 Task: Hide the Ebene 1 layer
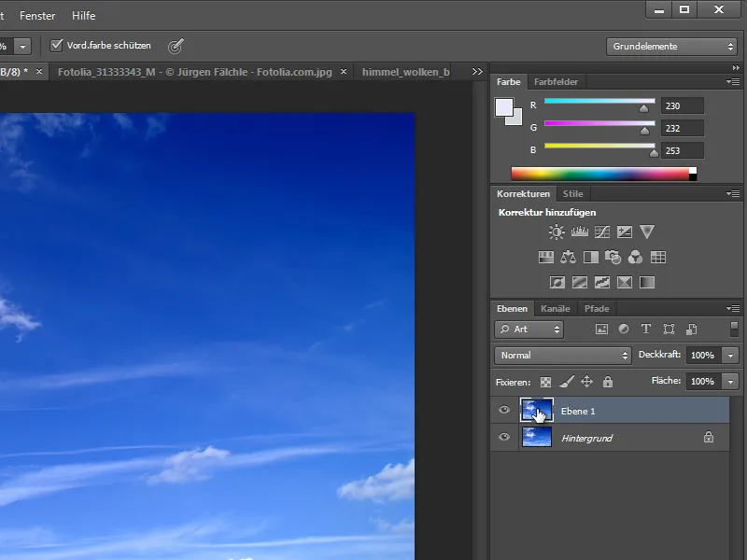504,410
